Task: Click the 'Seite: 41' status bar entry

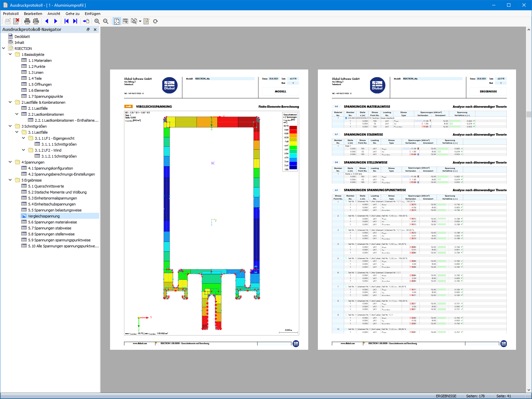Action: [x=504, y=396]
